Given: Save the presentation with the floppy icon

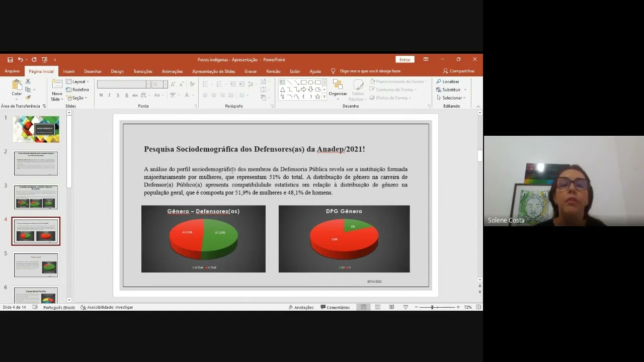Looking at the screenshot, I should tap(10, 59).
